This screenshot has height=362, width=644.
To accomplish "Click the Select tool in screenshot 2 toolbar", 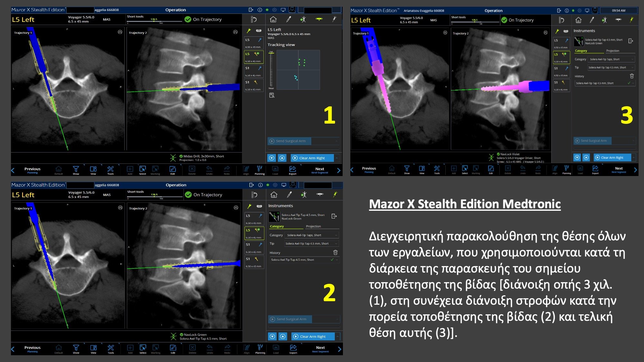I will tap(143, 349).
